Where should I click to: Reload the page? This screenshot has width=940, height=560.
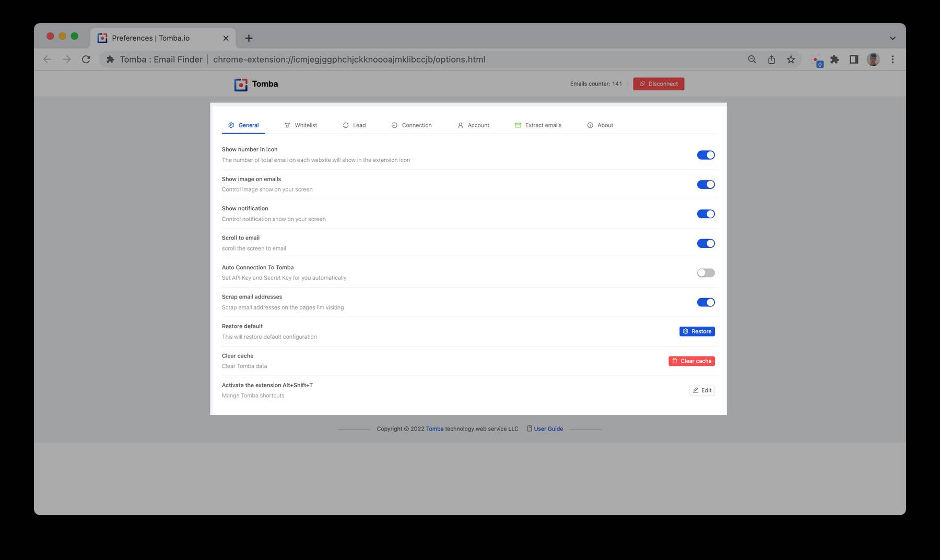point(86,59)
